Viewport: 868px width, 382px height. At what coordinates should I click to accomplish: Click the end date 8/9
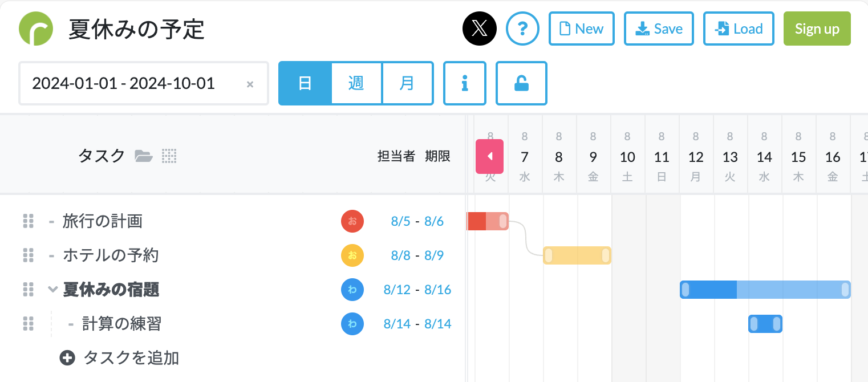point(434,255)
